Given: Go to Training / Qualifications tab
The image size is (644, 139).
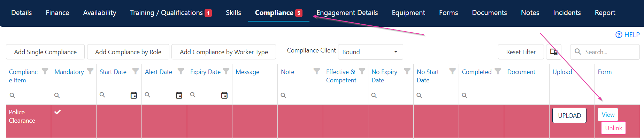Looking at the screenshot, I should tap(171, 13).
